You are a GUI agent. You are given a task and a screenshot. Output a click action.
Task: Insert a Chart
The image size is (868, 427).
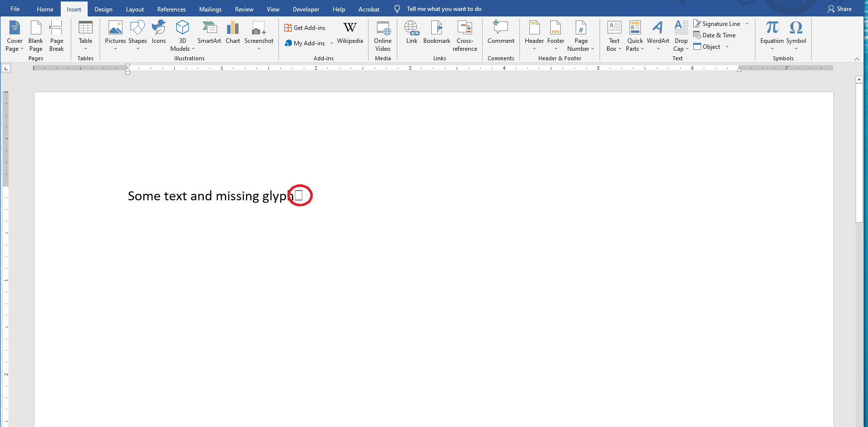coord(233,33)
